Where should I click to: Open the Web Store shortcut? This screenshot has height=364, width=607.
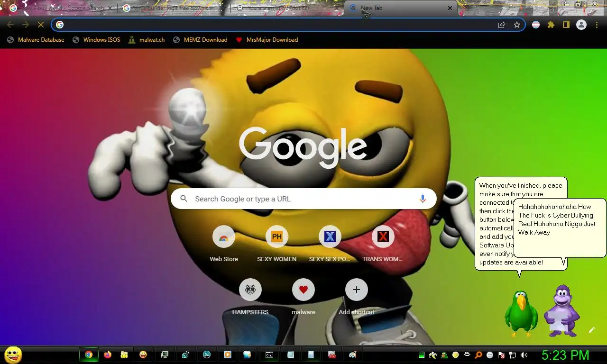point(224,244)
